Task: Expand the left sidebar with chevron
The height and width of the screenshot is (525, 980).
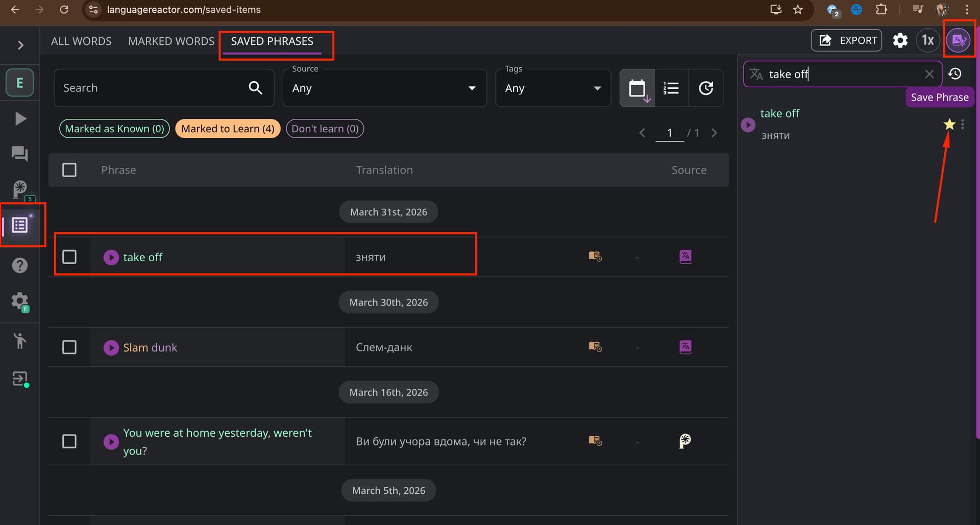Action: [x=20, y=45]
